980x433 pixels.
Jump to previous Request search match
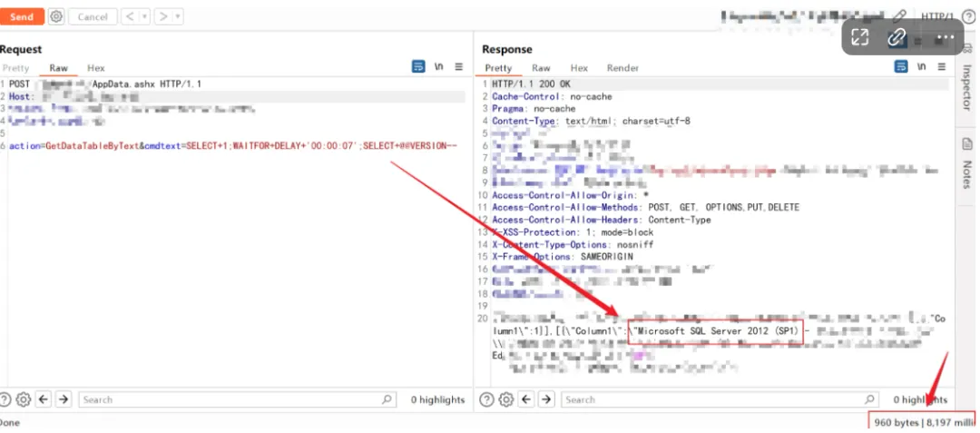[x=44, y=399]
